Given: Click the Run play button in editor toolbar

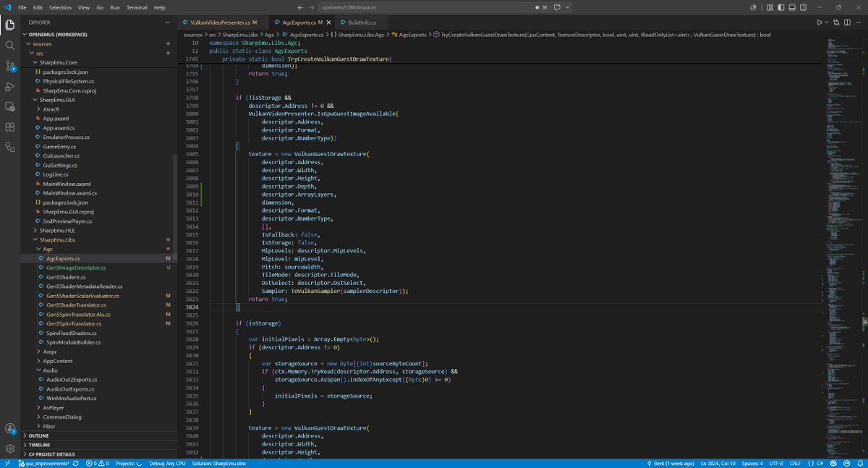Looking at the screenshot, I should 820,22.
